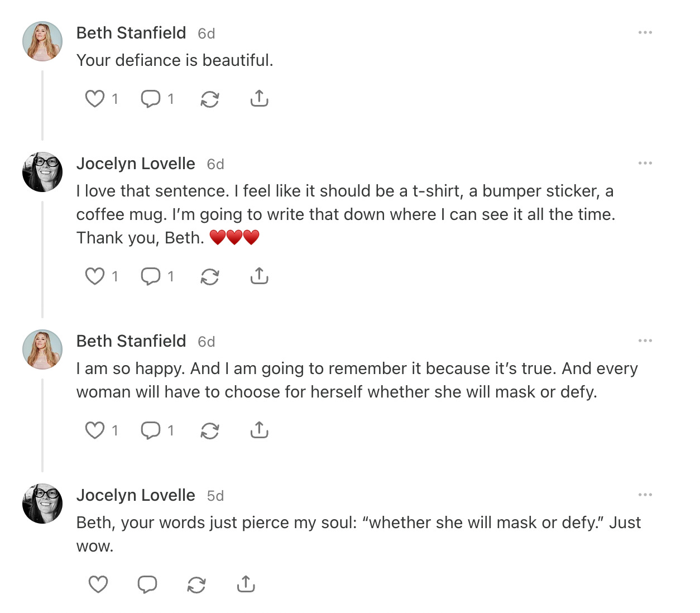The width and height of the screenshot is (700, 613).
Task: Reply to Beth's "mask or defy" comment
Action: (151, 430)
